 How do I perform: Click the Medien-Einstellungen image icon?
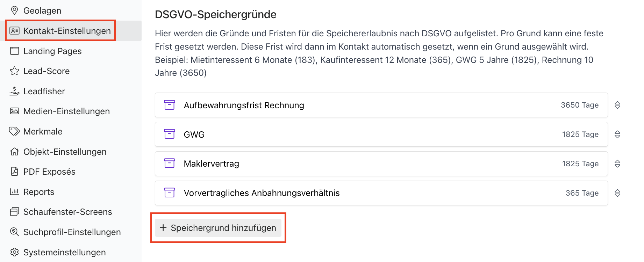pyautogui.click(x=14, y=111)
